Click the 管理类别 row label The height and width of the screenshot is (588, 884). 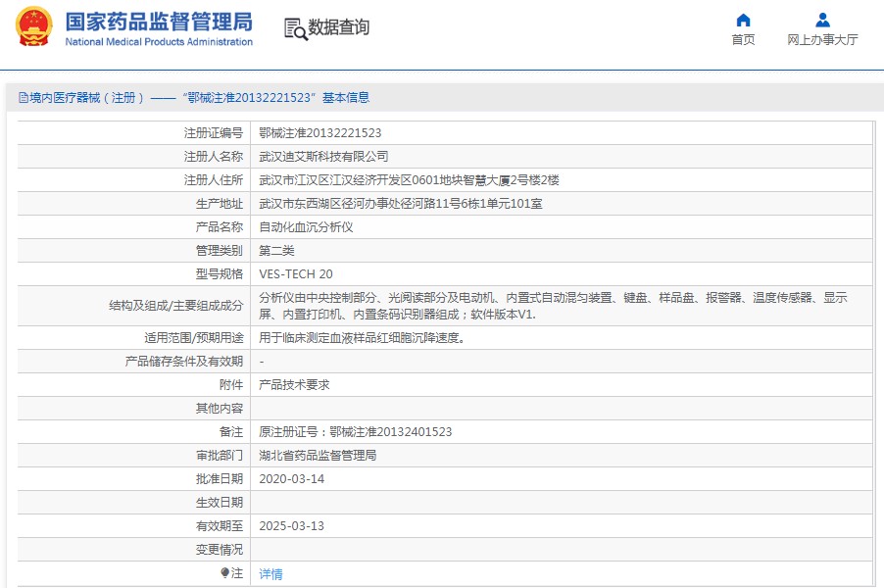pyautogui.click(x=220, y=251)
